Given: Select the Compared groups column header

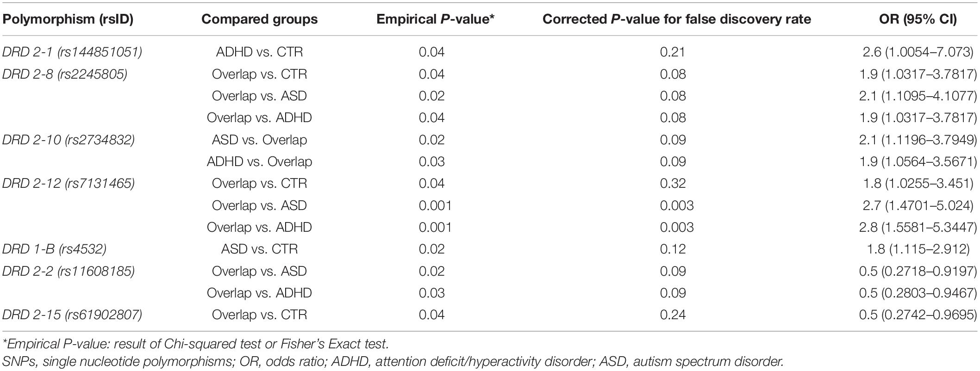Looking at the screenshot, I should pyautogui.click(x=259, y=19).
